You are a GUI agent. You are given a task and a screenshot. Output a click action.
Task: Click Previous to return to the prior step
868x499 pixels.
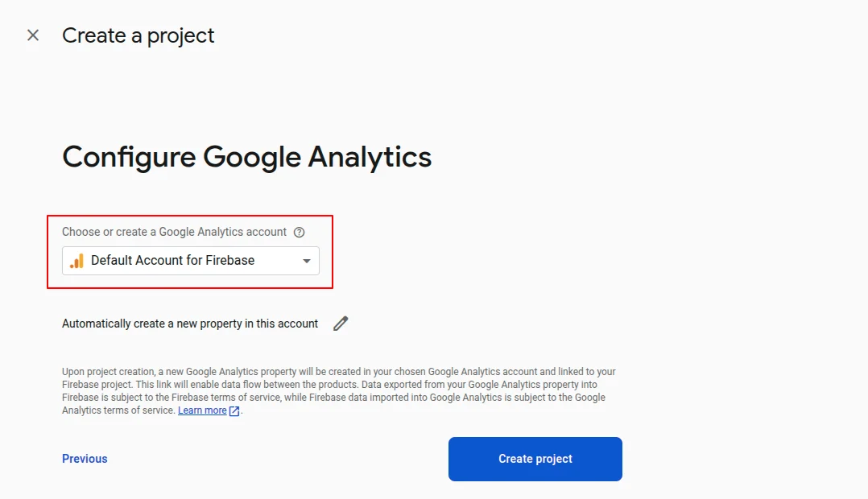[84, 458]
